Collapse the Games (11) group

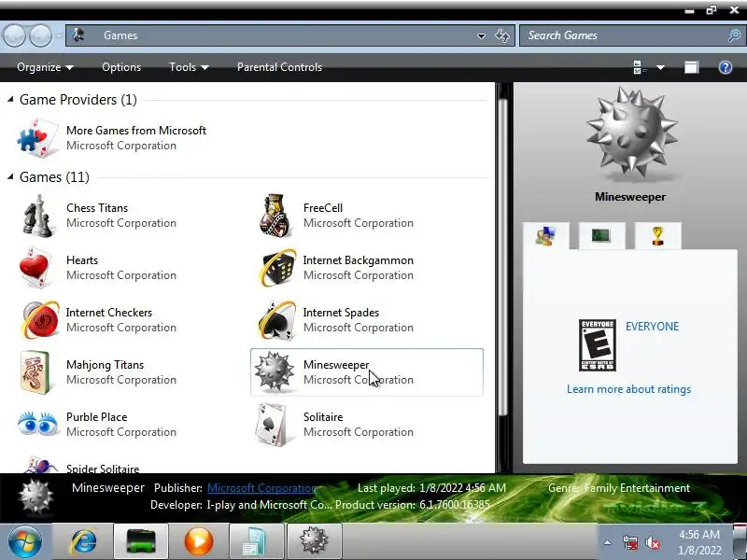point(10,177)
